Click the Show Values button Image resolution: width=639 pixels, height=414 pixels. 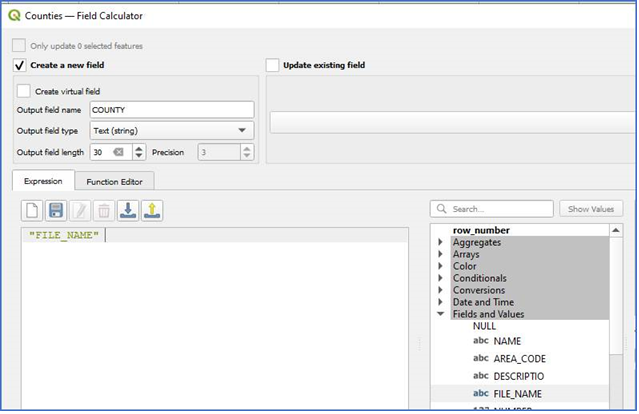(x=591, y=209)
